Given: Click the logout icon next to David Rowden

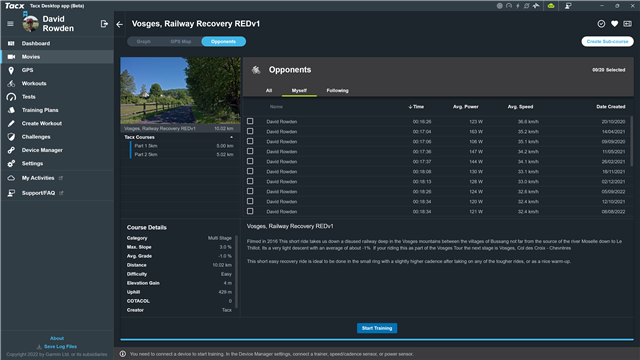Looking at the screenshot, I should pos(104,24).
